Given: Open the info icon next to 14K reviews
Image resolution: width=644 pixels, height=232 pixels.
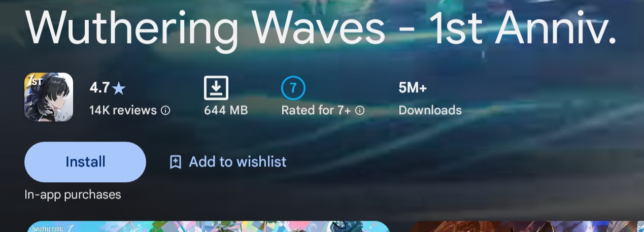Looking at the screenshot, I should click(x=165, y=110).
